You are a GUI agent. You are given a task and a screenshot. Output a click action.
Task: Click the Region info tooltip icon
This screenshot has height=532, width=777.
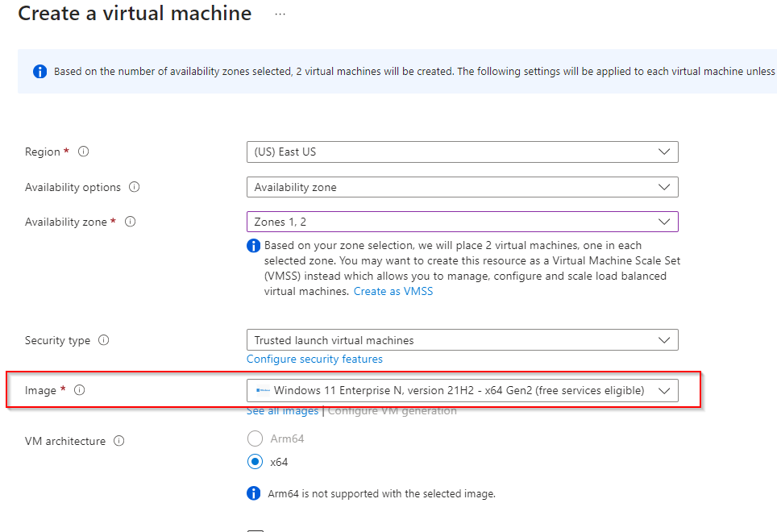coord(83,152)
